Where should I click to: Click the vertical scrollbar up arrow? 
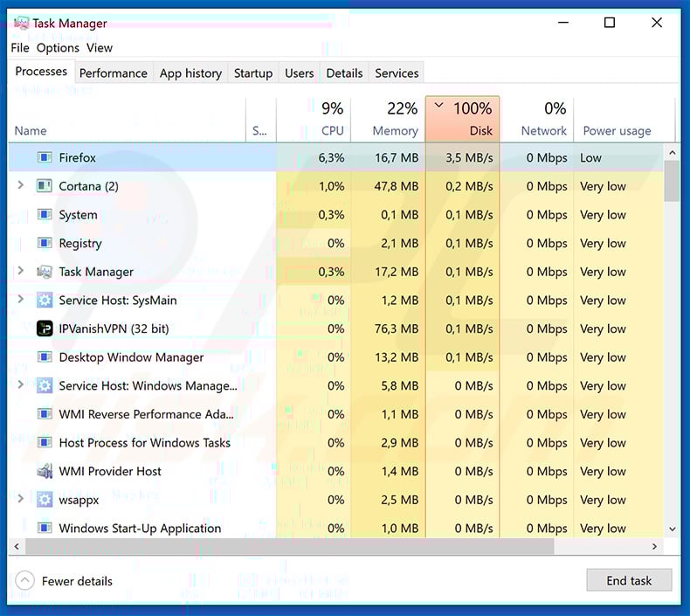pyautogui.click(x=672, y=152)
